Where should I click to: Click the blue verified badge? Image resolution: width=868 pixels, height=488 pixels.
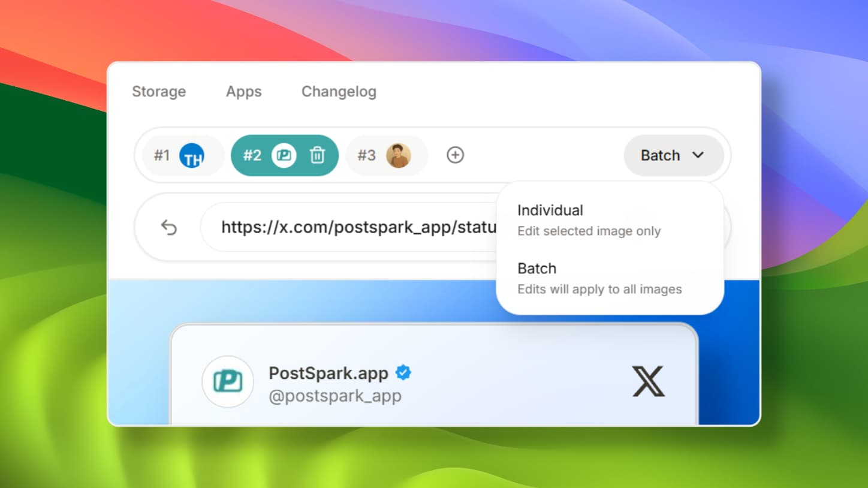(x=403, y=372)
